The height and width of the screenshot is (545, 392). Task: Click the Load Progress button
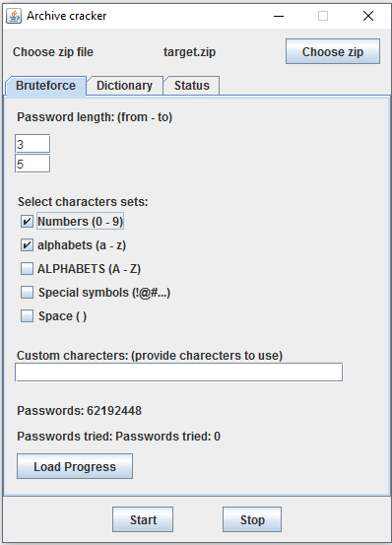[75, 466]
